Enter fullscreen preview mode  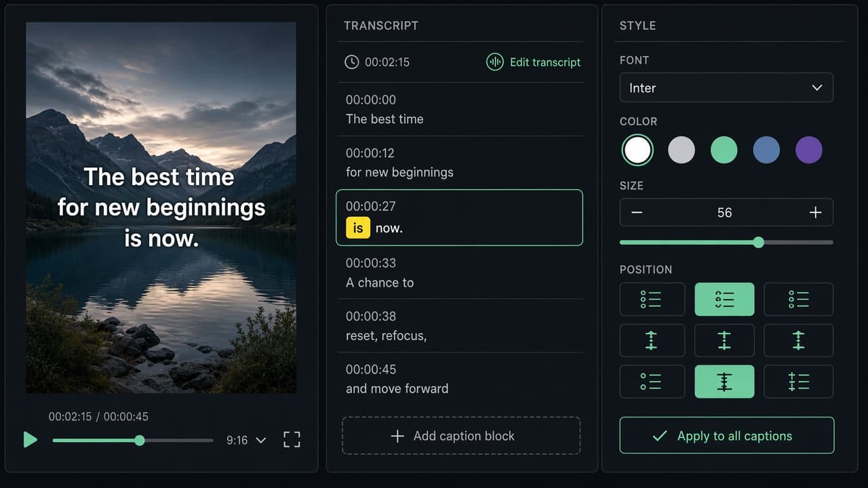(292, 440)
